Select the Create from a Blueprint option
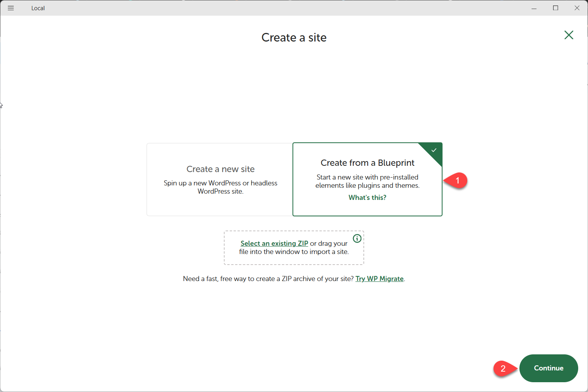The image size is (588, 392). click(x=367, y=163)
